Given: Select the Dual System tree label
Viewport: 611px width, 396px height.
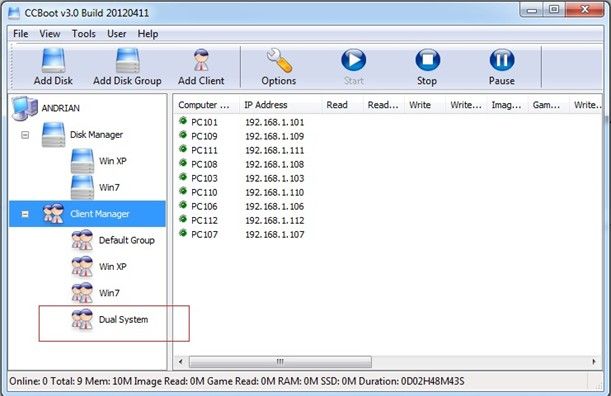Looking at the screenshot, I should (x=124, y=320).
